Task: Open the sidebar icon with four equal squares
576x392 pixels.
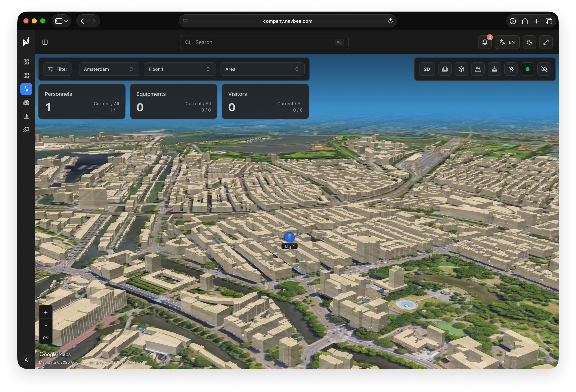Action: [26, 75]
